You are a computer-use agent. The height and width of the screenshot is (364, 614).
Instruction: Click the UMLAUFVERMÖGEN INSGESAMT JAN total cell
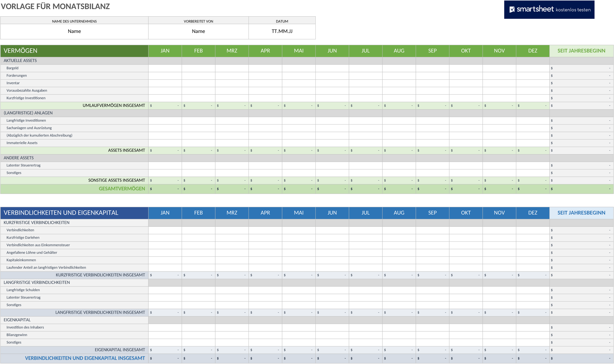165,105
